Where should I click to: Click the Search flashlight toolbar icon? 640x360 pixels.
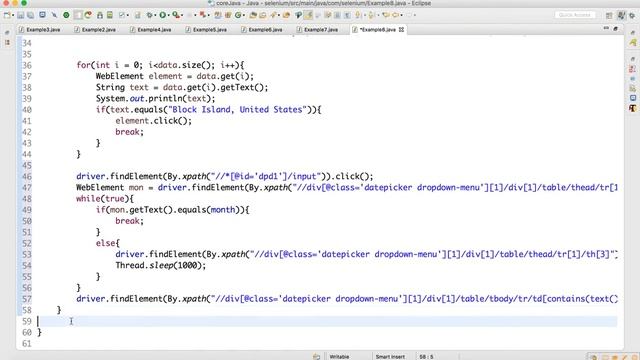(273, 15)
